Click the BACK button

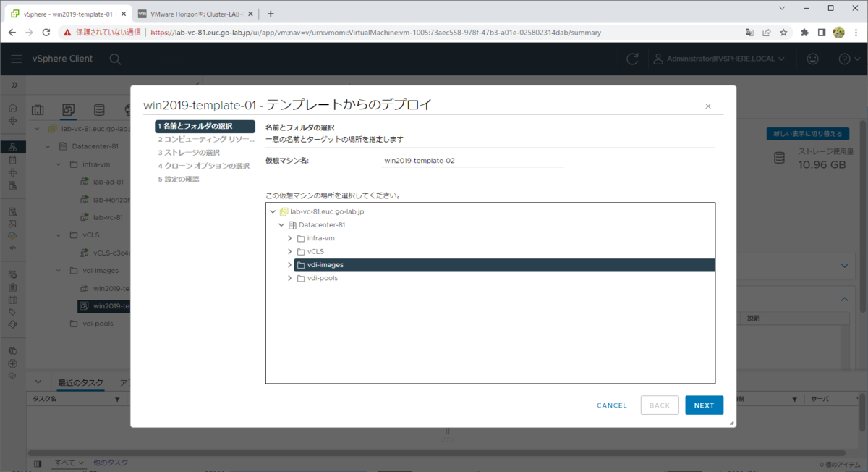pyautogui.click(x=660, y=405)
